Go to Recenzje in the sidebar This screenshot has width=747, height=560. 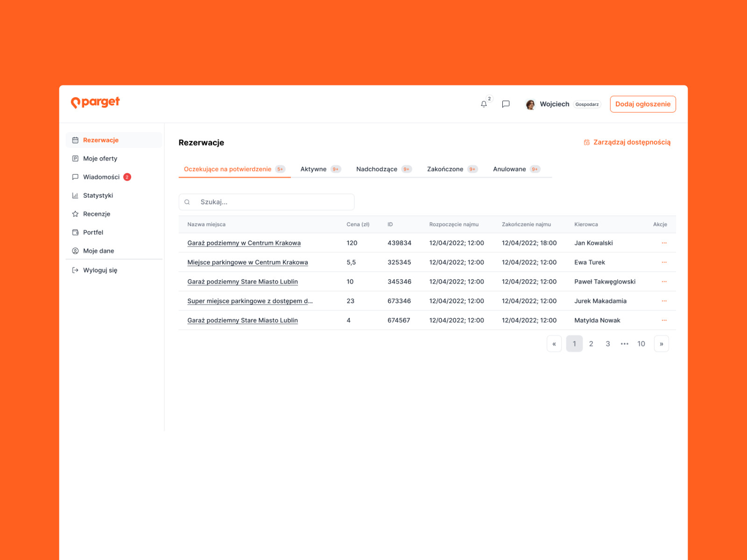point(96,214)
